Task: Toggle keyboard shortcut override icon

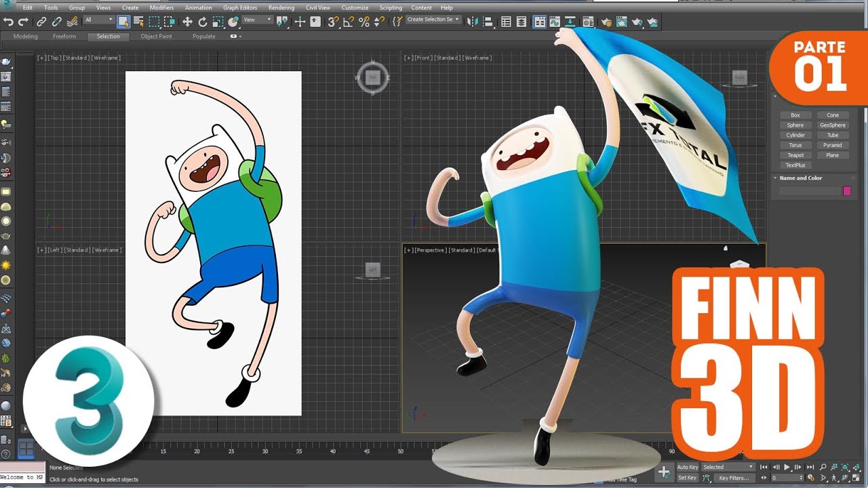Action: click(x=315, y=22)
